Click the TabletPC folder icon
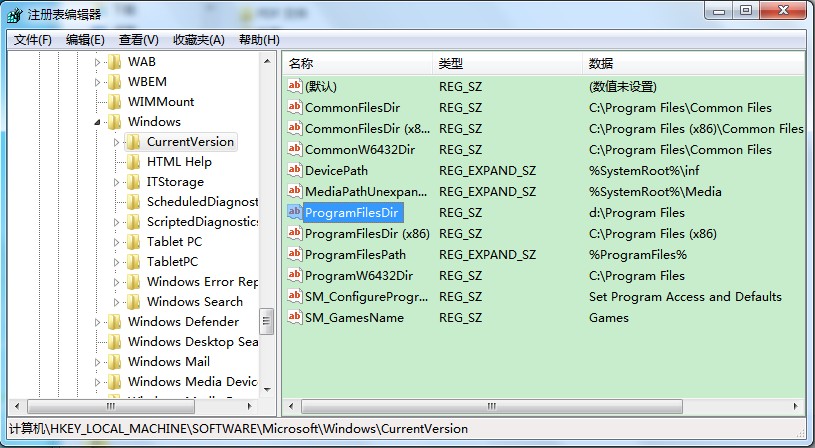This screenshot has height=448, width=815. 133,262
